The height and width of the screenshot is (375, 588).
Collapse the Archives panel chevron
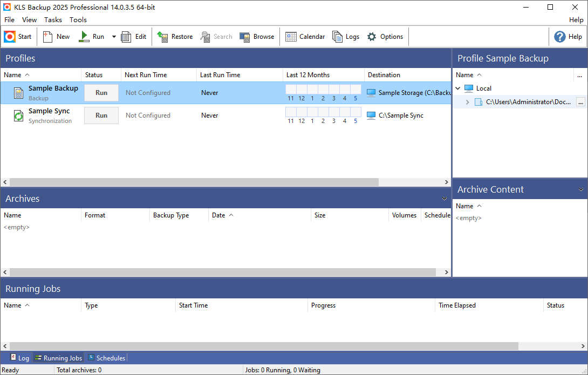pos(445,199)
